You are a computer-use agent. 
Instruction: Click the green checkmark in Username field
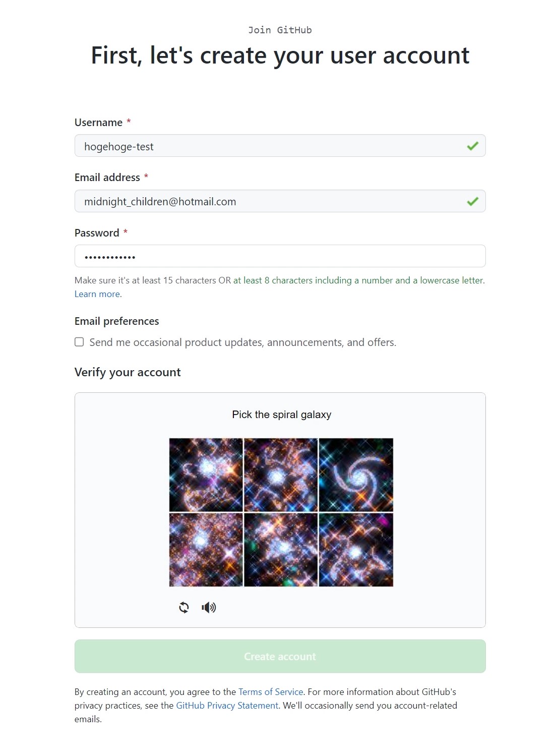[x=472, y=146]
